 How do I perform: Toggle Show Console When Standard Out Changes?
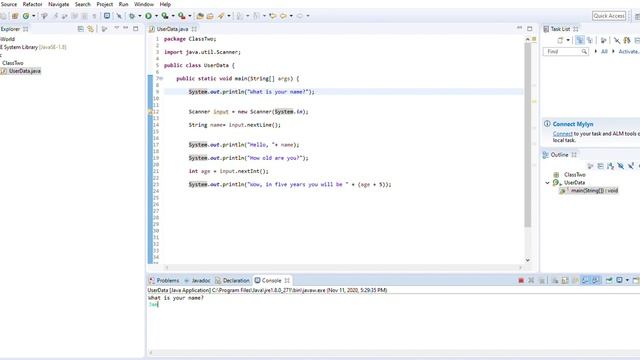pyautogui.click(x=585, y=280)
